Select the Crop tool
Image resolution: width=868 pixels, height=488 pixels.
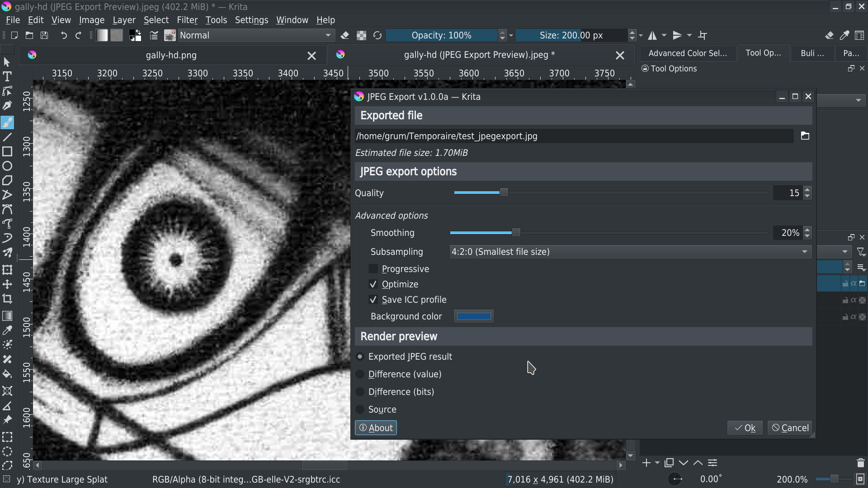pos(7,299)
